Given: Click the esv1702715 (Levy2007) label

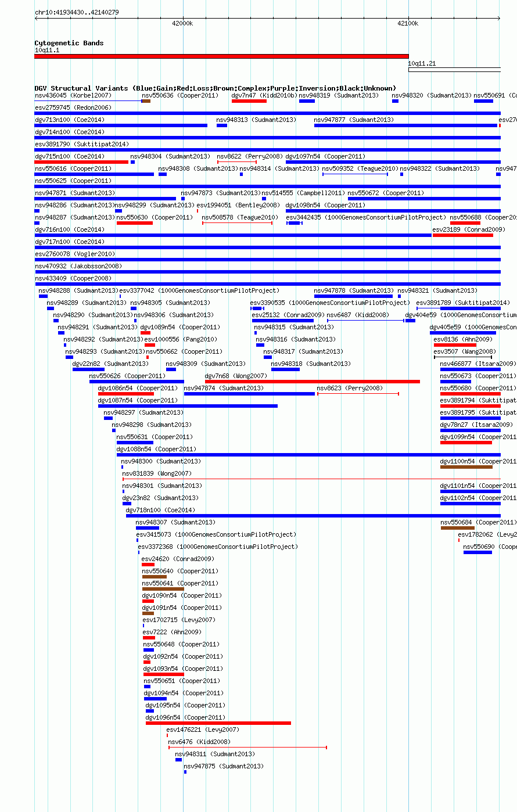Looking at the screenshot, I should pos(179,620).
